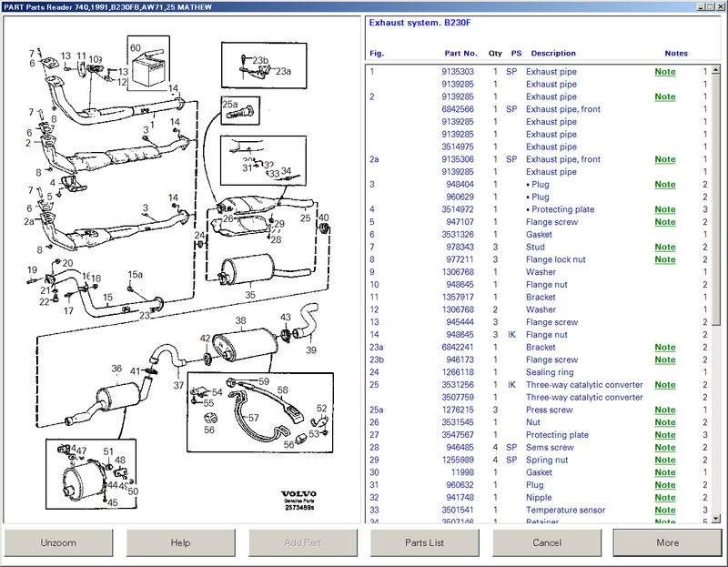Image resolution: width=728 pixels, height=567 pixels.
Task: Click muffler labeled 35 in diagram
Action: [248, 272]
